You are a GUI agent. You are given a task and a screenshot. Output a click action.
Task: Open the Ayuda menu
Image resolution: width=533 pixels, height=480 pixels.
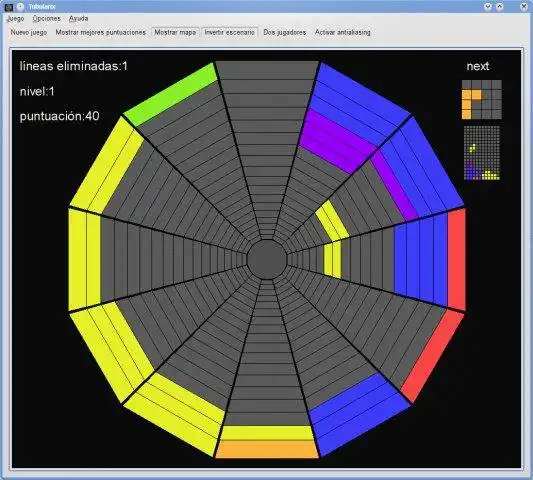pos(79,18)
